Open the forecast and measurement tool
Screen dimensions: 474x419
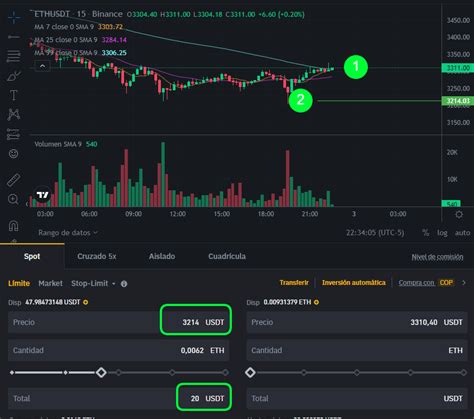coord(14,134)
